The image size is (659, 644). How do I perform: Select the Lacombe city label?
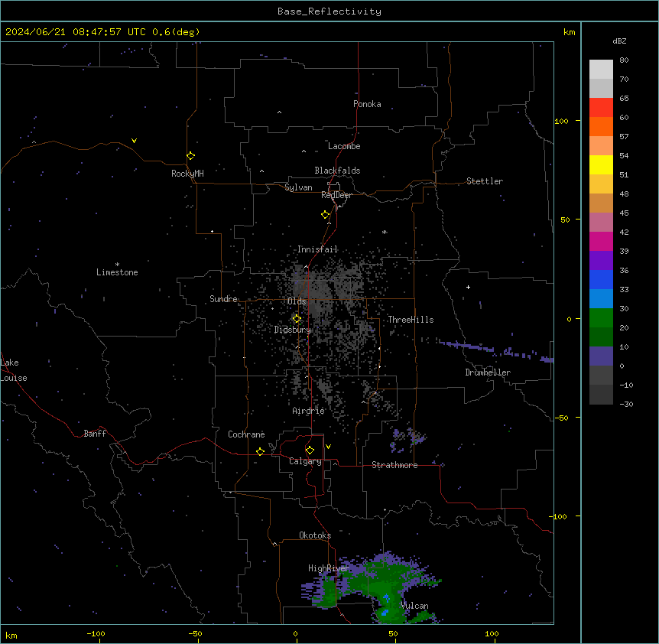344,146
